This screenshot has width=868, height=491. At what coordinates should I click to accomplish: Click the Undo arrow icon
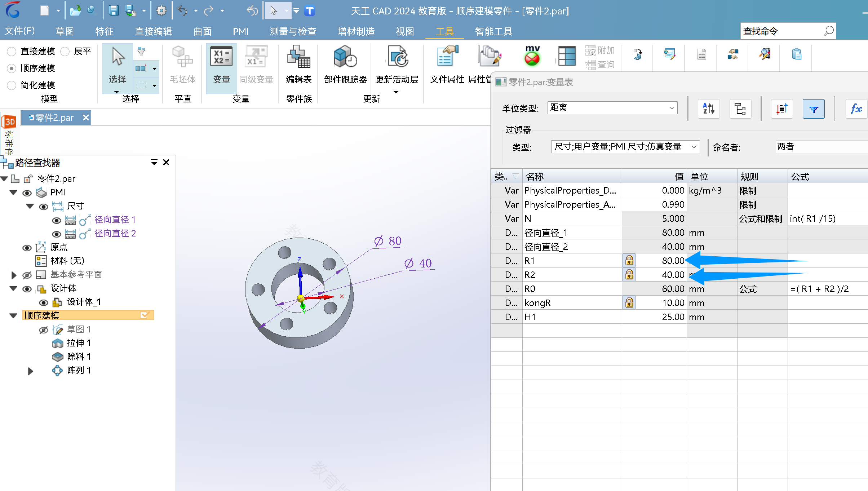pos(183,11)
